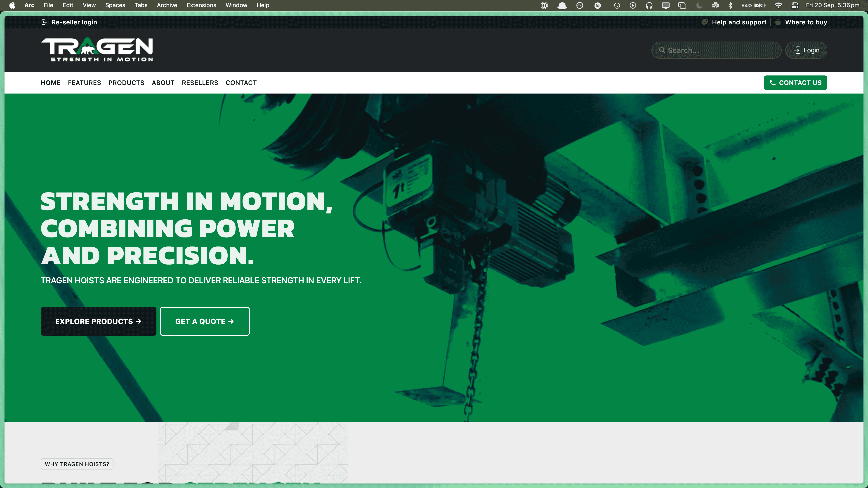868x488 pixels.
Task: Click the Login button
Action: pos(806,50)
